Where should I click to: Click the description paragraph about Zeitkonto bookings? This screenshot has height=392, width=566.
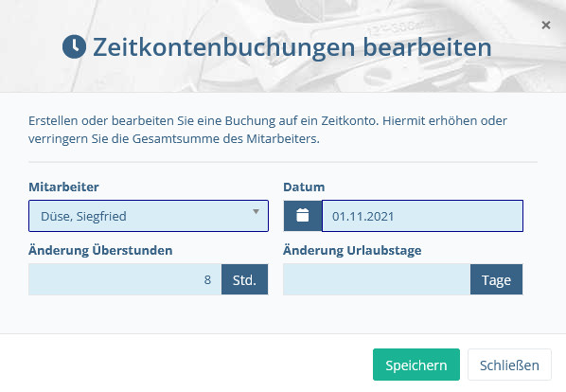268,130
